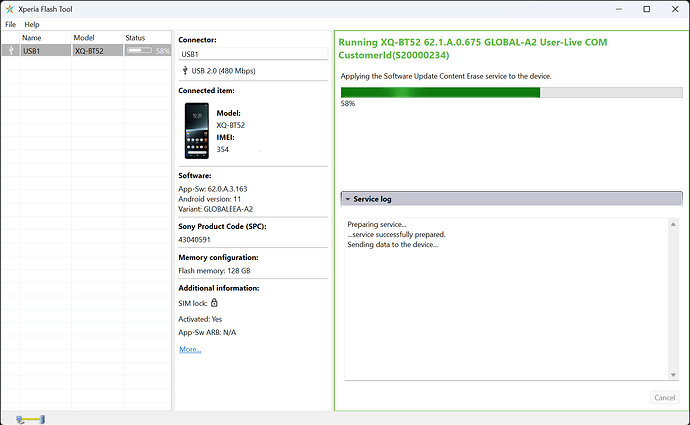
Task: Click service log scrollbar down arrow
Action: [x=673, y=375]
